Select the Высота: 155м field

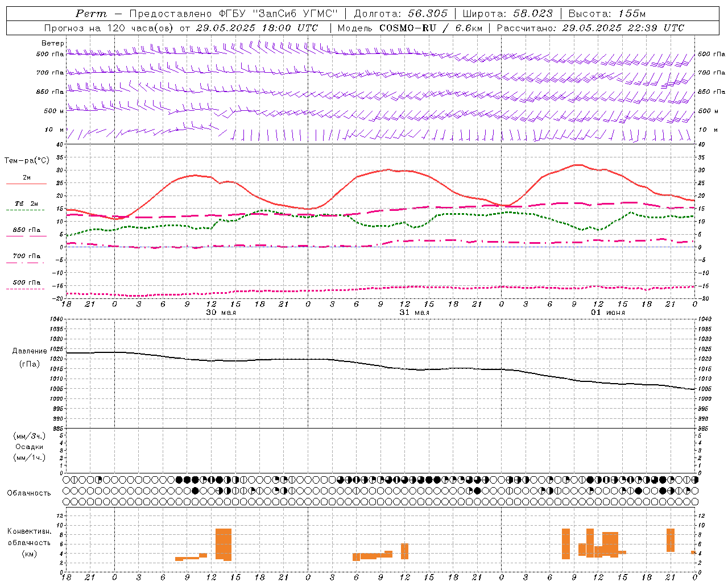607,14
